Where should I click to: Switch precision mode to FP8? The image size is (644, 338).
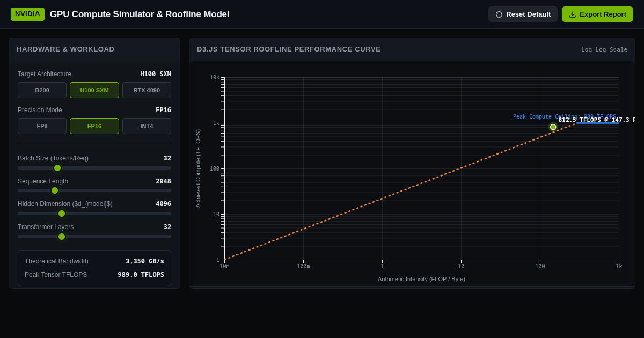42,126
